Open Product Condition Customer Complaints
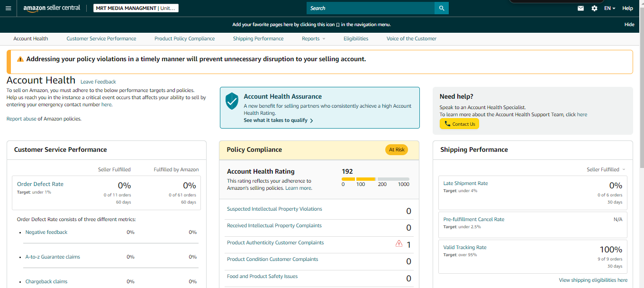This screenshot has width=644, height=288. click(x=272, y=259)
